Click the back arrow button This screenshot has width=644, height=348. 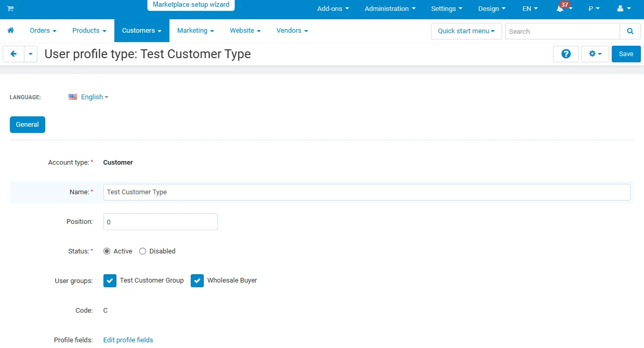click(x=14, y=54)
